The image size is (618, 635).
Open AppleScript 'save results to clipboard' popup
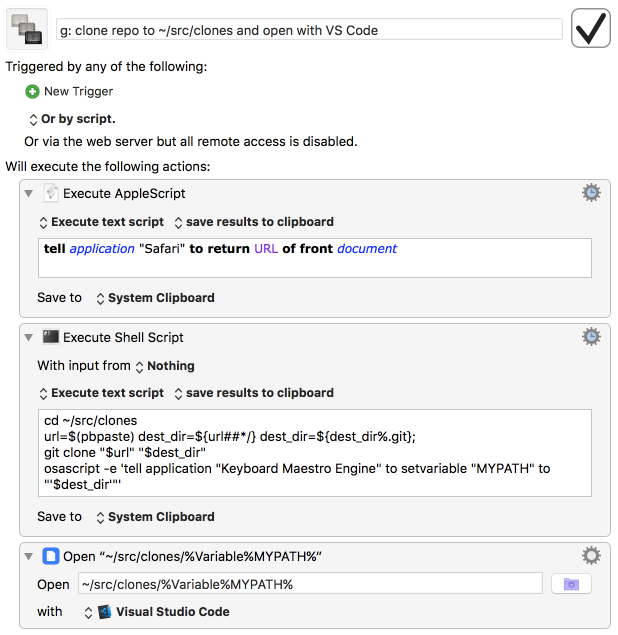tap(253, 222)
